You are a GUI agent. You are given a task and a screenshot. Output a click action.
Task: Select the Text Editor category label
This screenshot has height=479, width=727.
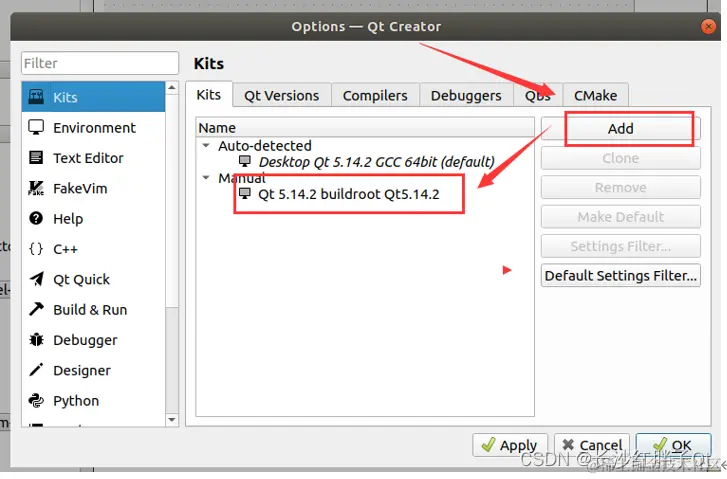click(x=88, y=158)
